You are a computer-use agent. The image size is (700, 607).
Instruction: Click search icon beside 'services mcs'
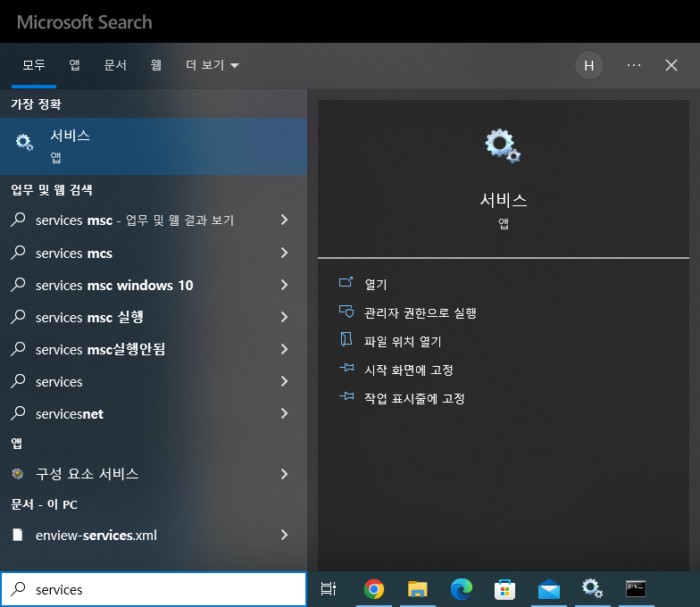(18, 253)
